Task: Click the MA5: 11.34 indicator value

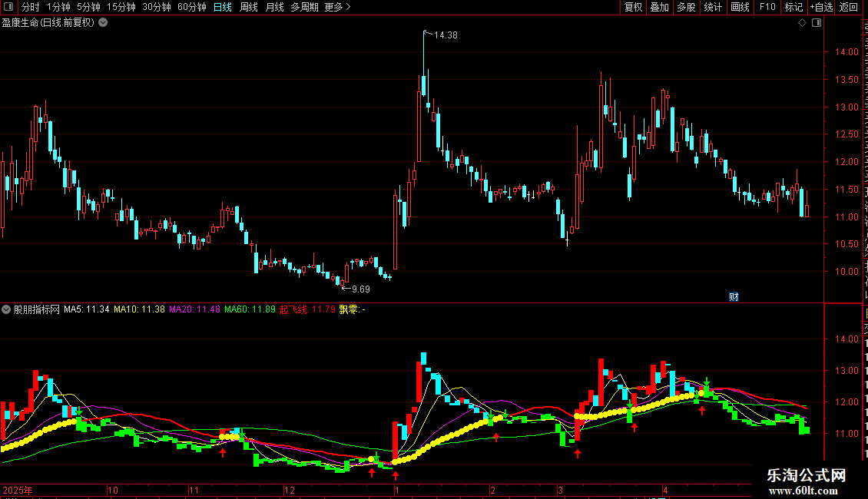Action: coord(86,309)
